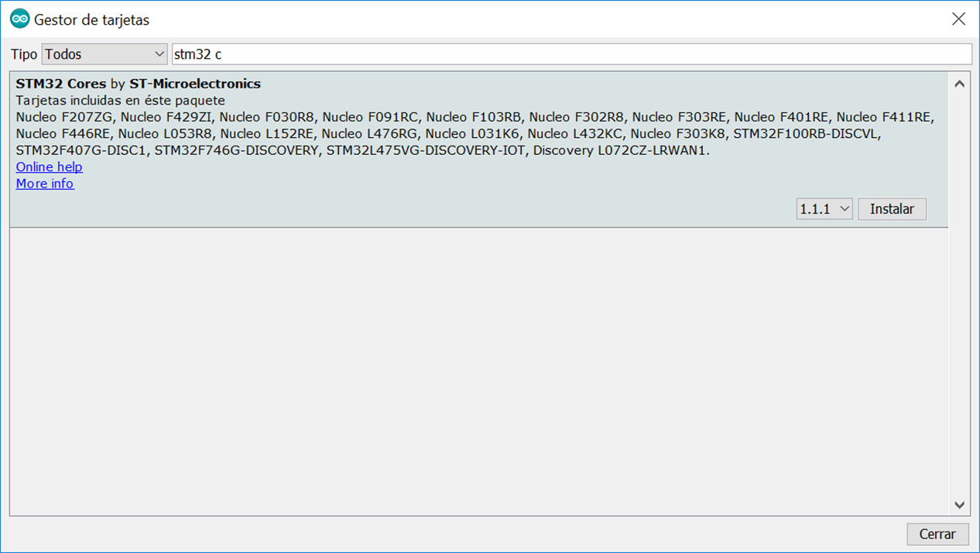Close the Gestor de tarjetas window
The height and width of the screenshot is (553, 980).
pos(958,19)
